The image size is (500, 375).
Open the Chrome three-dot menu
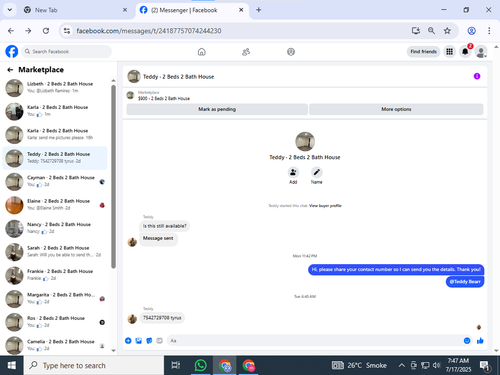(489, 31)
